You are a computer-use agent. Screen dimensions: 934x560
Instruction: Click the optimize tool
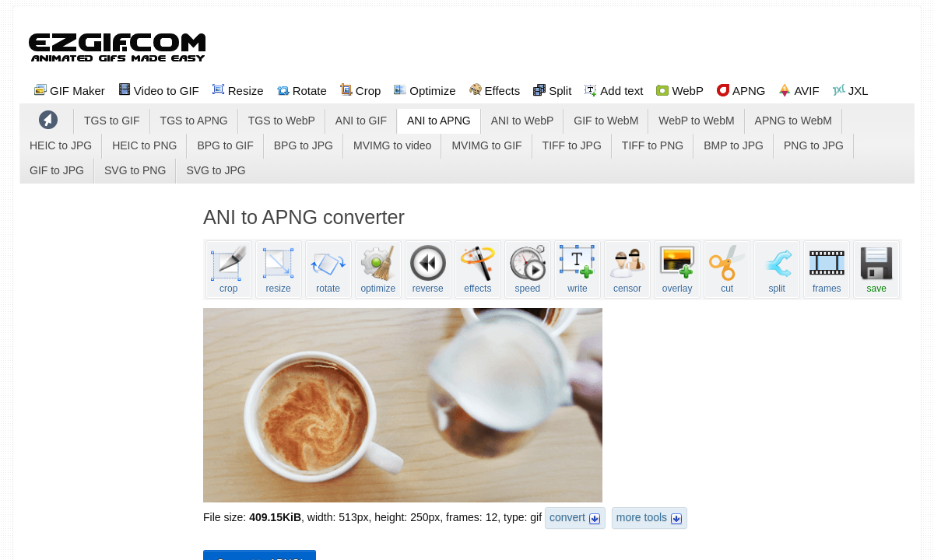tap(377, 269)
